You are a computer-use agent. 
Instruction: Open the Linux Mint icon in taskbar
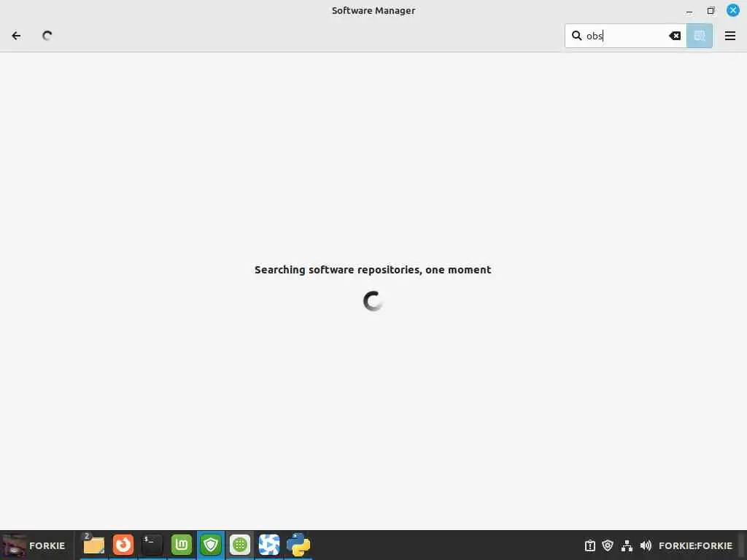click(x=182, y=545)
